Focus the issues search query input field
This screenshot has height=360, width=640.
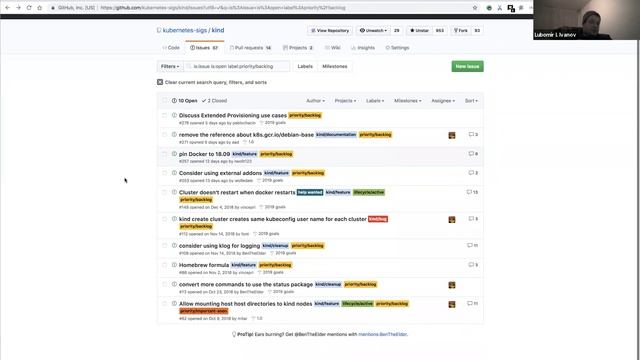click(237, 66)
